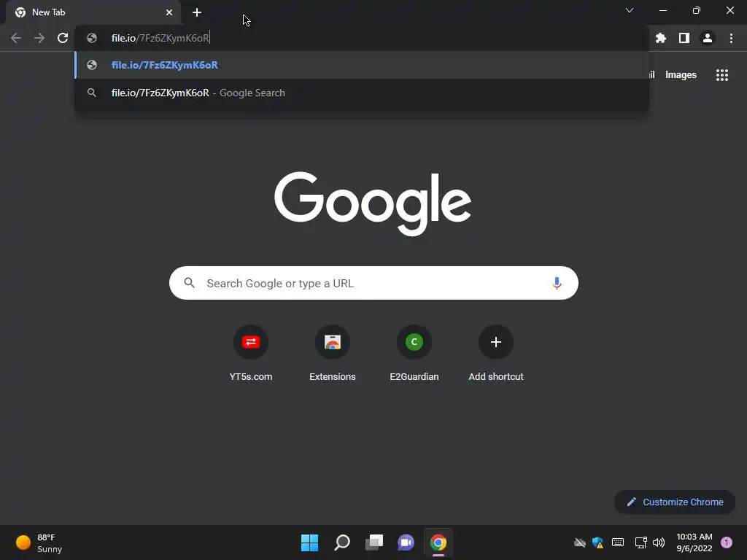The image size is (747, 560).
Task: Open the YT5s.com shortcut icon
Action: [x=251, y=342]
